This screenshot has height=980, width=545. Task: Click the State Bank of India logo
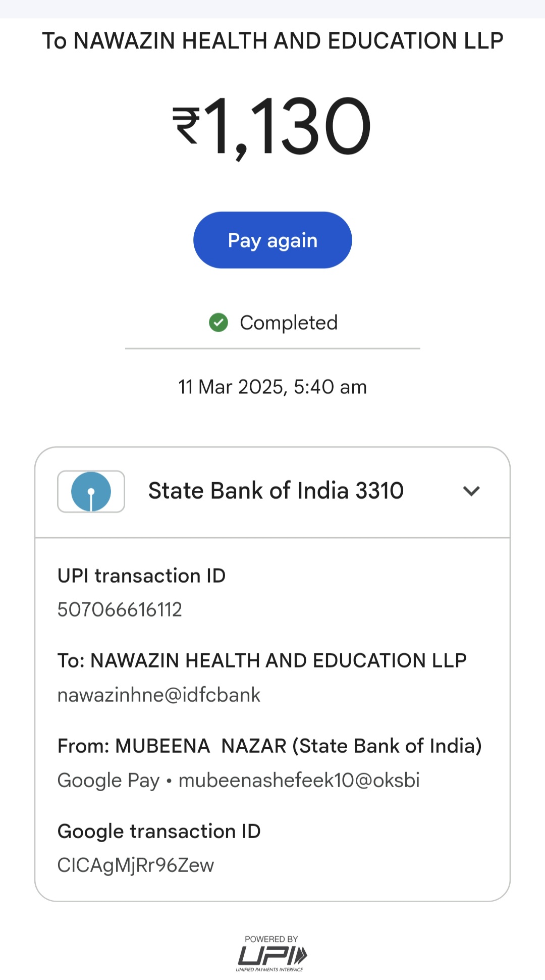pos(91,491)
